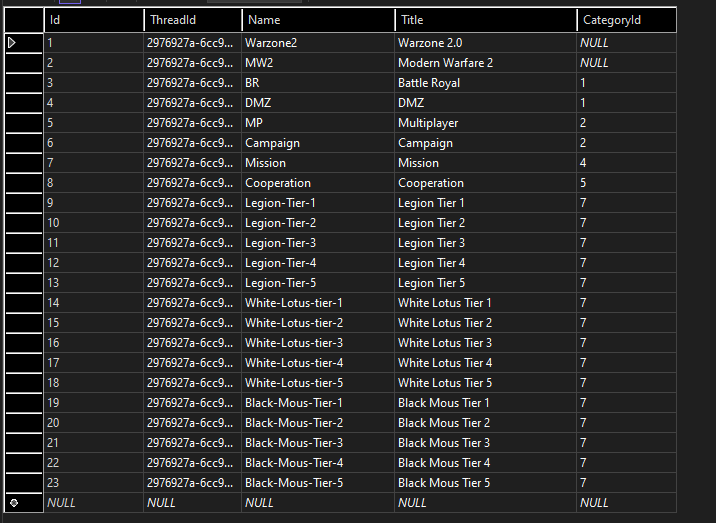Click the Name cell 'White-Lotus-tier-3'
The width and height of the screenshot is (716, 523).
(318, 343)
